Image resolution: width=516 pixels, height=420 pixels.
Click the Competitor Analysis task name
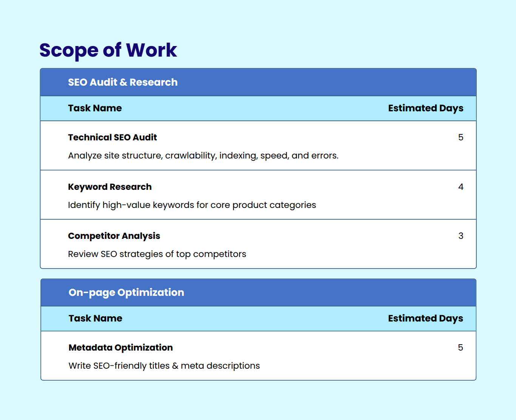click(x=114, y=236)
